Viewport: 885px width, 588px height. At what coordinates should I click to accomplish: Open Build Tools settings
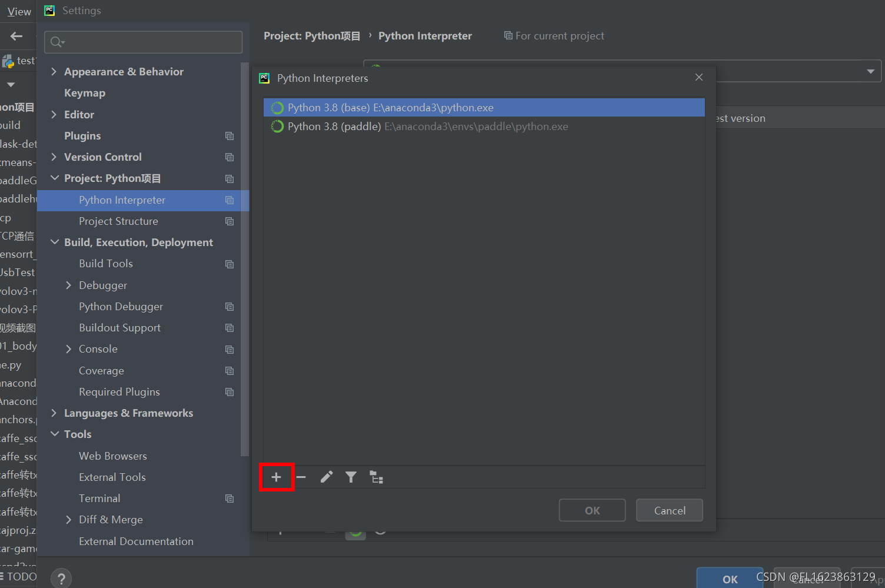point(106,264)
